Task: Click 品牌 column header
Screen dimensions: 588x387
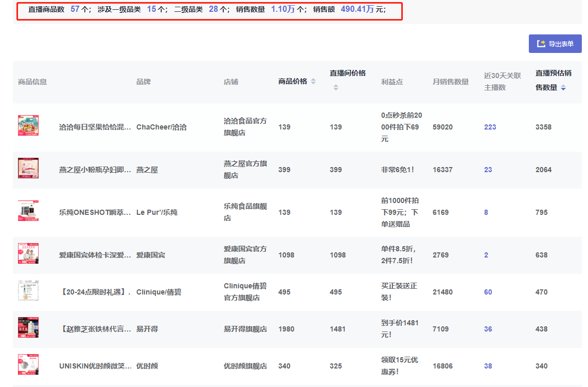Action: 144,82
